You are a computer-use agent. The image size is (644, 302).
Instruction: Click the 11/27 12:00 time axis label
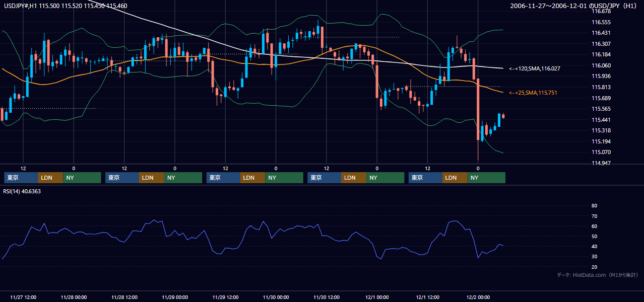(23, 297)
